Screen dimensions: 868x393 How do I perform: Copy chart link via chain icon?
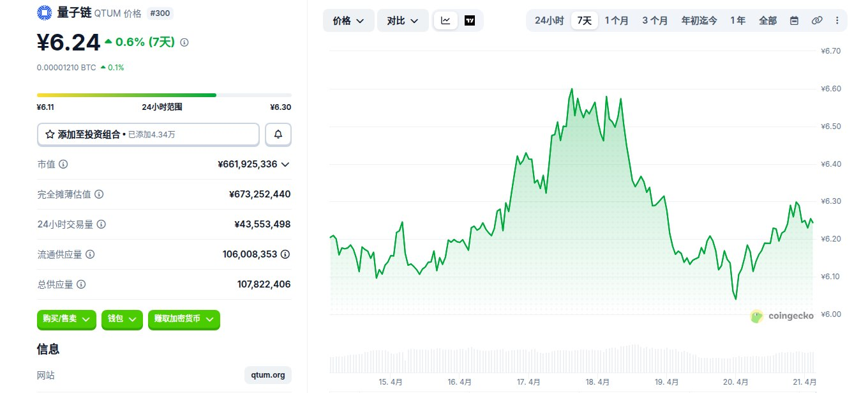pyautogui.click(x=817, y=20)
